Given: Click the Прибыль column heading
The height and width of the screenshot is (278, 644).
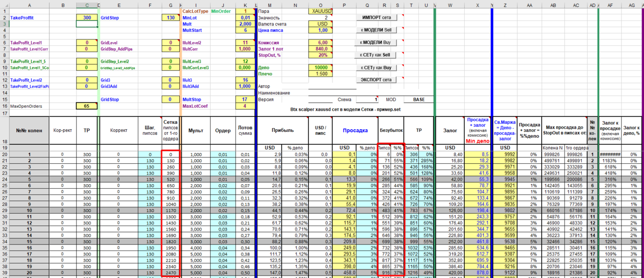Looking at the screenshot, I should (283, 130).
